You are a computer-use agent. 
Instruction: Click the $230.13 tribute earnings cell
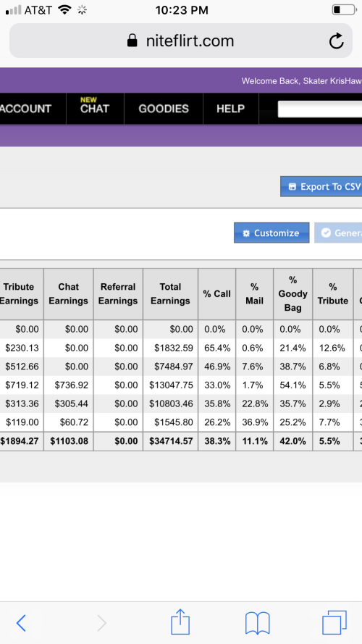[x=22, y=348]
